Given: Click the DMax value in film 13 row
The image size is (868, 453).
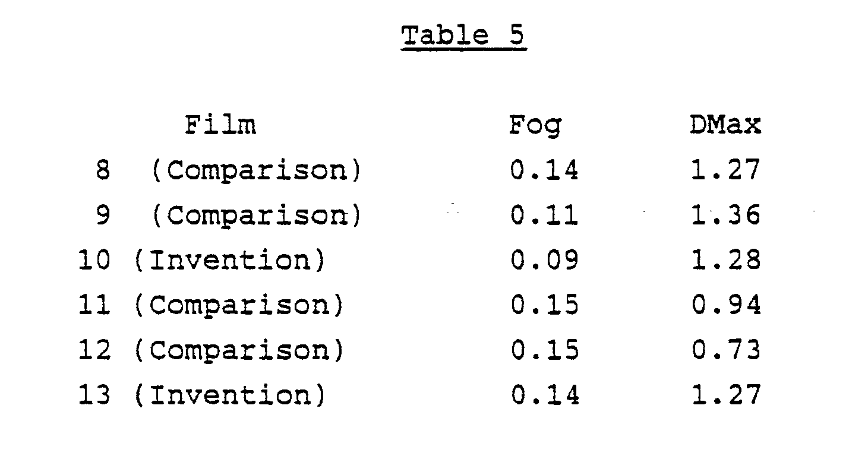Looking at the screenshot, I should click(726, 395).
